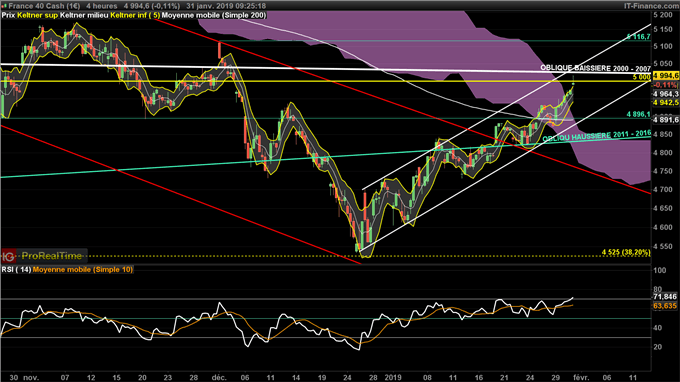The width and height of the screenshot is (680, 382).
Task: Click the OBLIQUE BAISSIERE 2000 - 2007 annotation
Action: [595, 68]
